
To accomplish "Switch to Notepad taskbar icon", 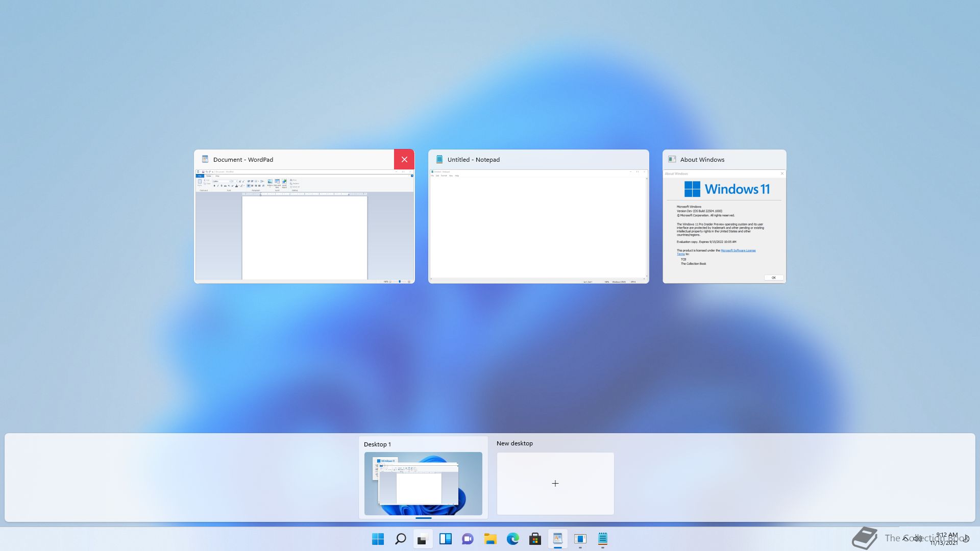I will (602, 539).
